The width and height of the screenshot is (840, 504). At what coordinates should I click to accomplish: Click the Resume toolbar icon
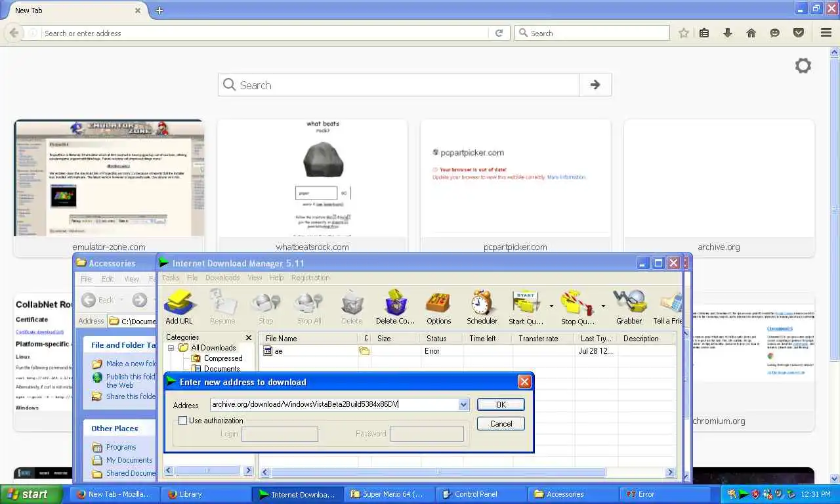pos(222,308)
